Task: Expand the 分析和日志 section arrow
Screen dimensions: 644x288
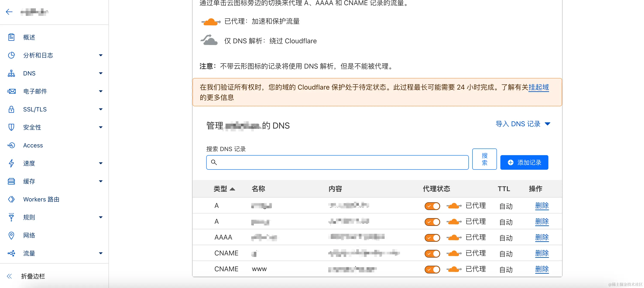Action: coord(101,55)
